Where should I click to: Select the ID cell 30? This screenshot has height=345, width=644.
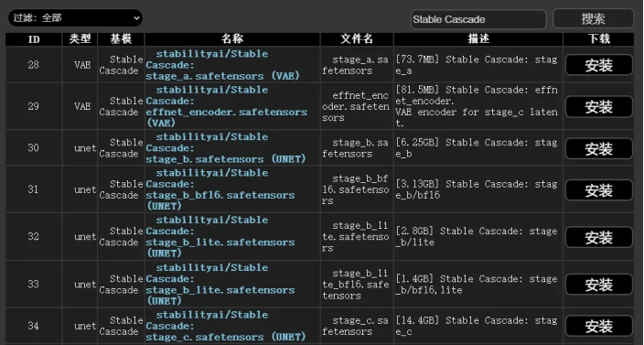(34, 148)
